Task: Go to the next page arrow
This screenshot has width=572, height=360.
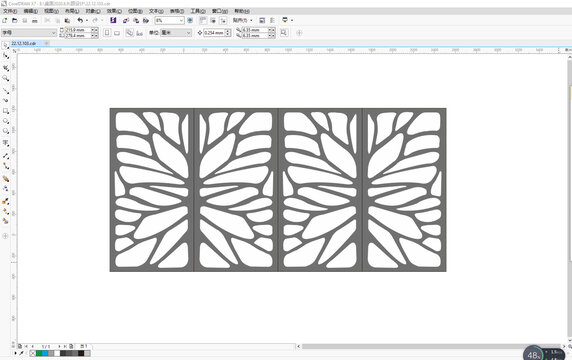Action: [59, 346]
